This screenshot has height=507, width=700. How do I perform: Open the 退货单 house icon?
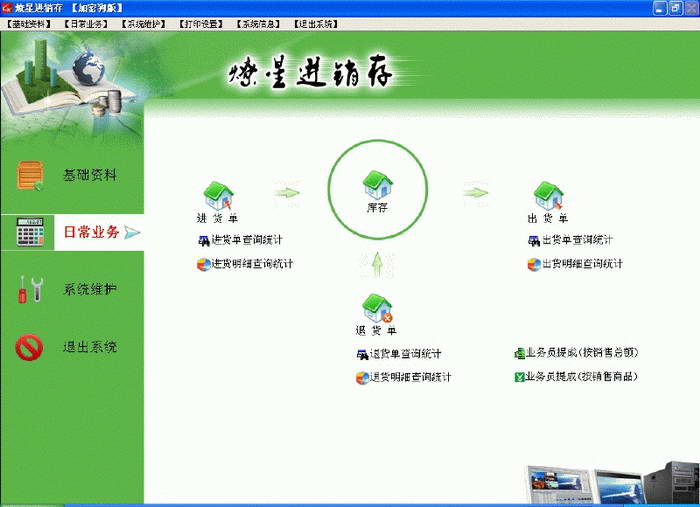[x=377, y=308]
